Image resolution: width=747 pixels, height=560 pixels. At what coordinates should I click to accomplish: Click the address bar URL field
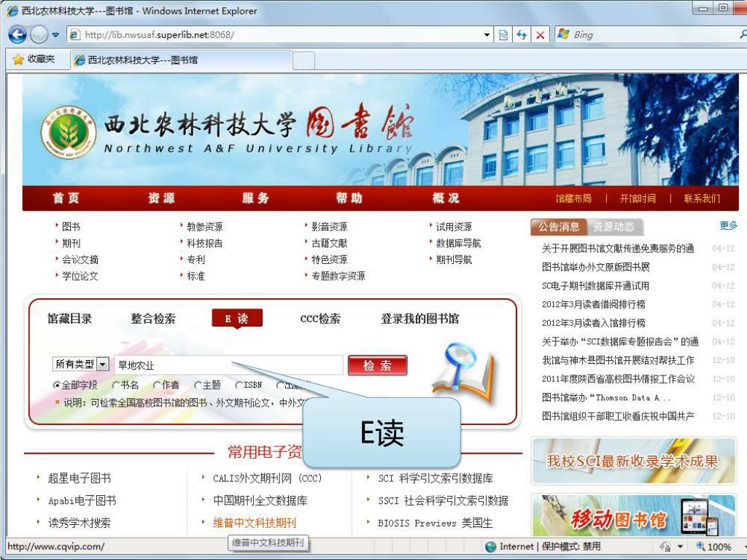click(281, 35)
